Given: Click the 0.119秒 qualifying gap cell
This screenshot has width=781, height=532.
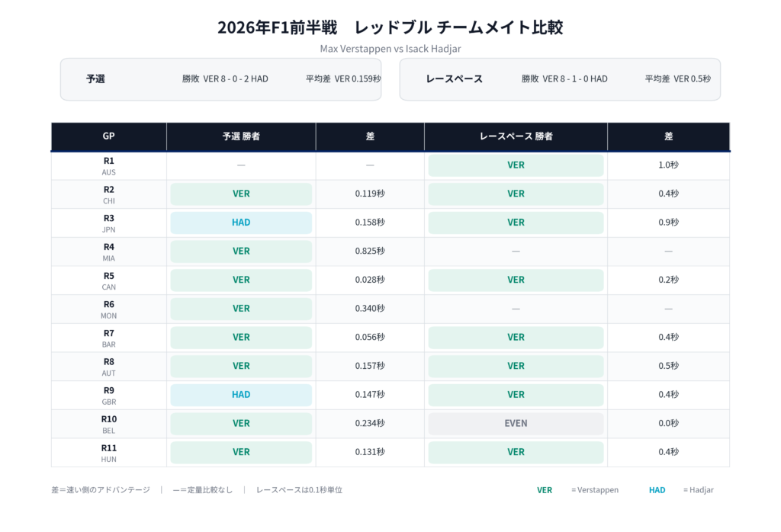Looking at the screenshot, I should tap(370, 194).
